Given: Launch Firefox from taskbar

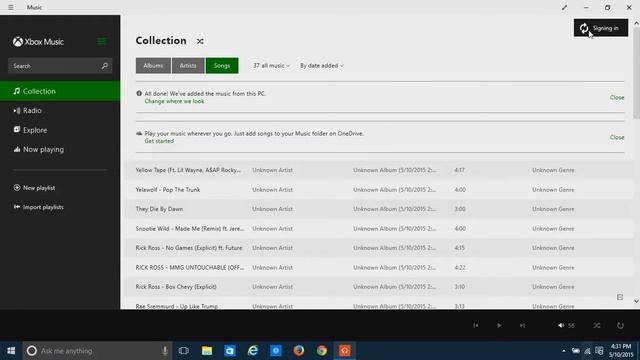Looking at the screenshot, I should (x=299, y=351).
